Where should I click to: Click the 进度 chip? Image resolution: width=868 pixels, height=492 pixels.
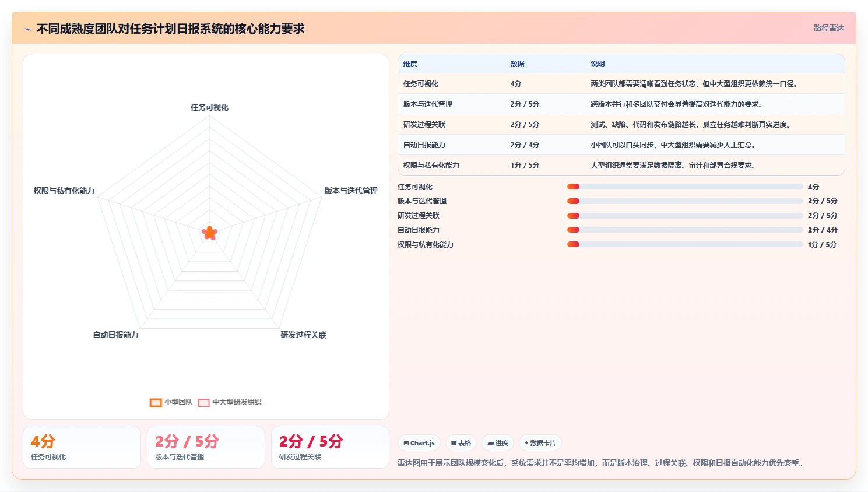point(498,443)
